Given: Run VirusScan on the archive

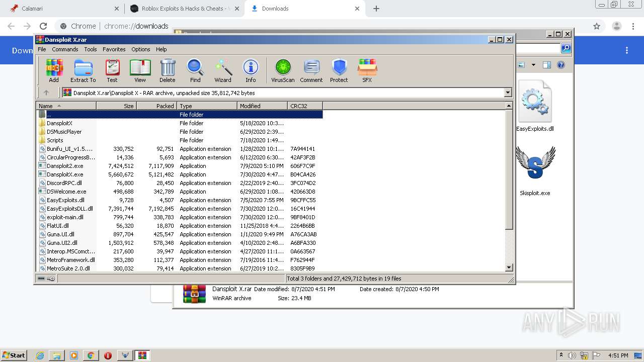Looking at the screenshot, I should click(x=283, y=70).
